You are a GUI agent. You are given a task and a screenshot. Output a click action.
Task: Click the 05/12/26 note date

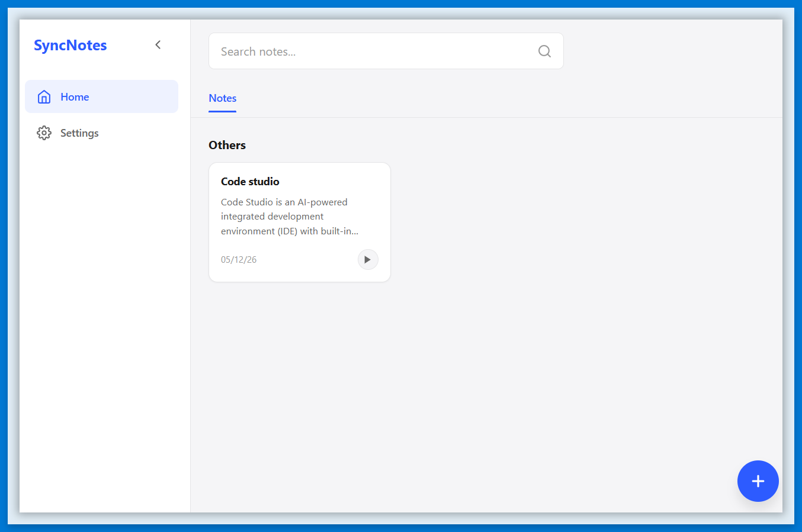[239, 260]
